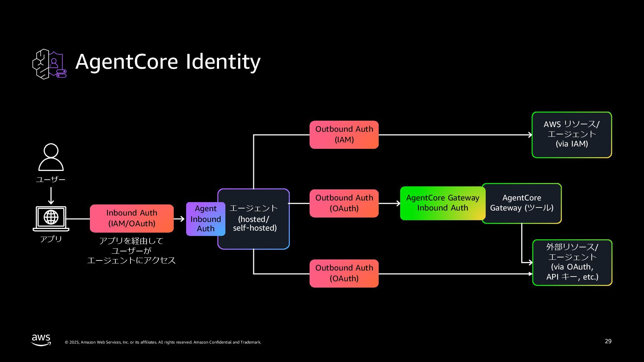
Task: Click the arrowhead into AWS resources box
Action: [x=530, y=135]
